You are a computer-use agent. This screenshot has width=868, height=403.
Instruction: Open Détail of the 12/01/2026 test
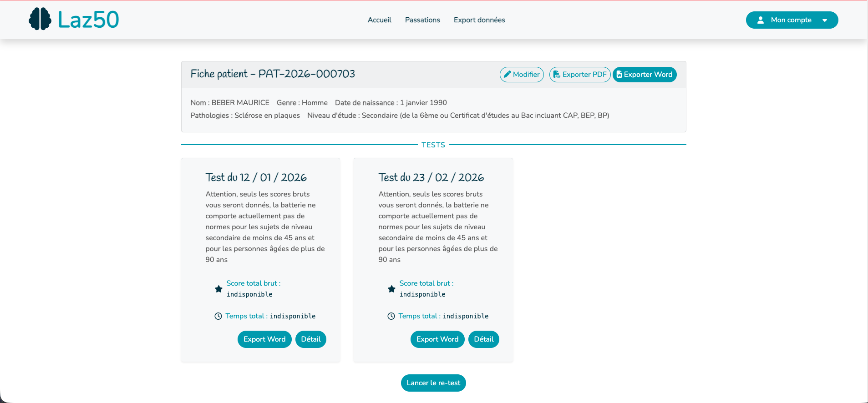pos(311,339)
